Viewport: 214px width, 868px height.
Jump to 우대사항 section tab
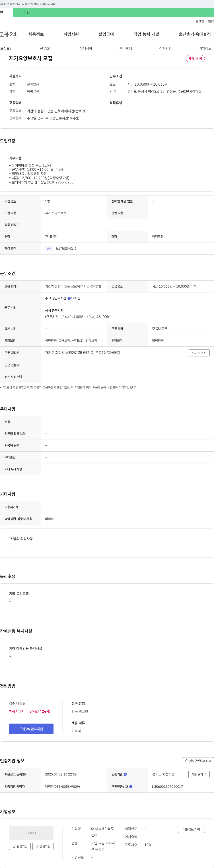coord(86,49)
